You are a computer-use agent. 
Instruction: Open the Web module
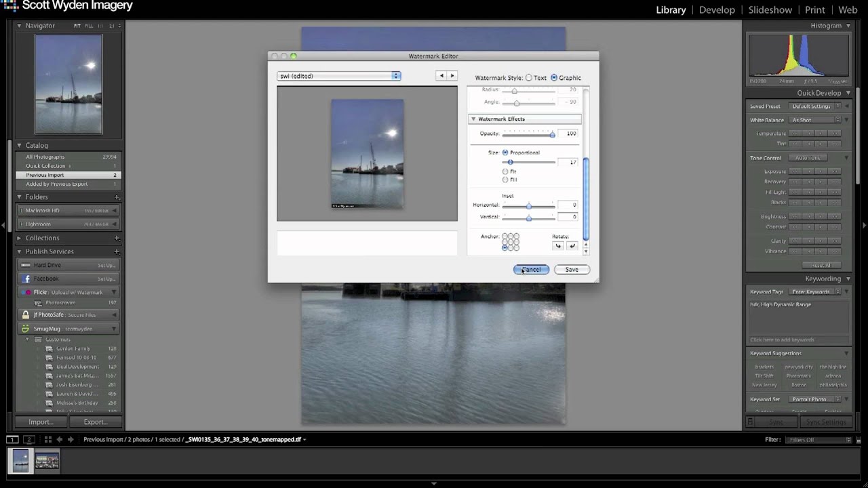(848, 9)
